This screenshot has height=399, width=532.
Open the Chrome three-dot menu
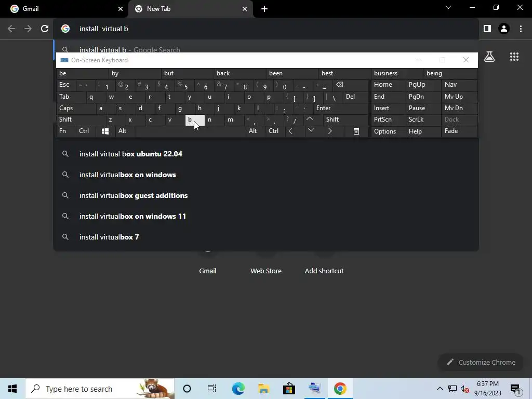[x=521, y=29]
